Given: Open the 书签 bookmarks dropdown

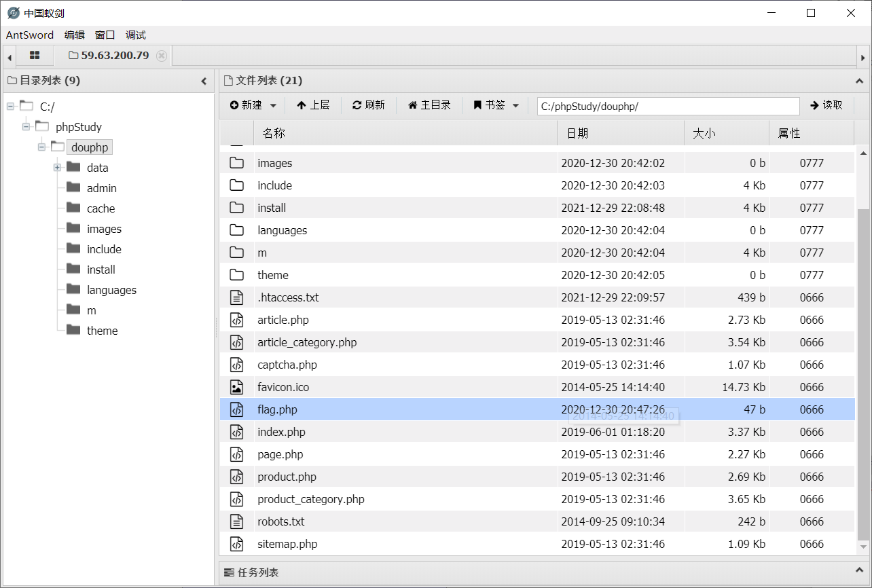Looking at the screenshot, I should 496,105.
